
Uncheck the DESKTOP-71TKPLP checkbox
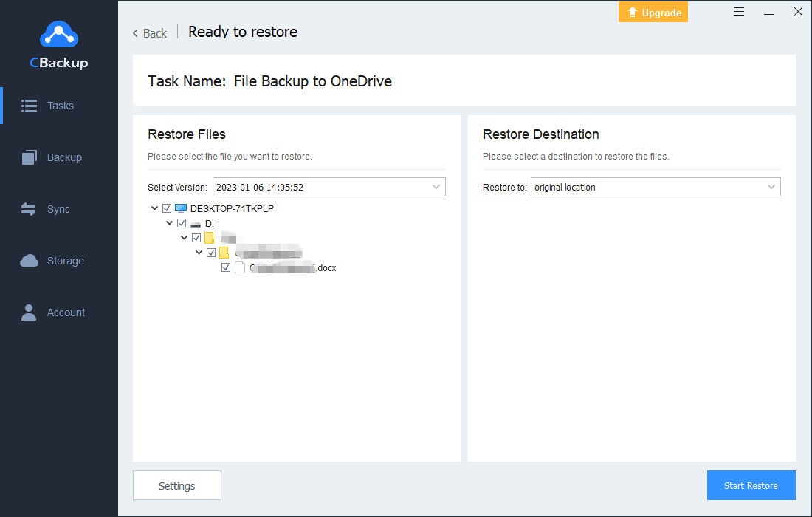point(167,208)
